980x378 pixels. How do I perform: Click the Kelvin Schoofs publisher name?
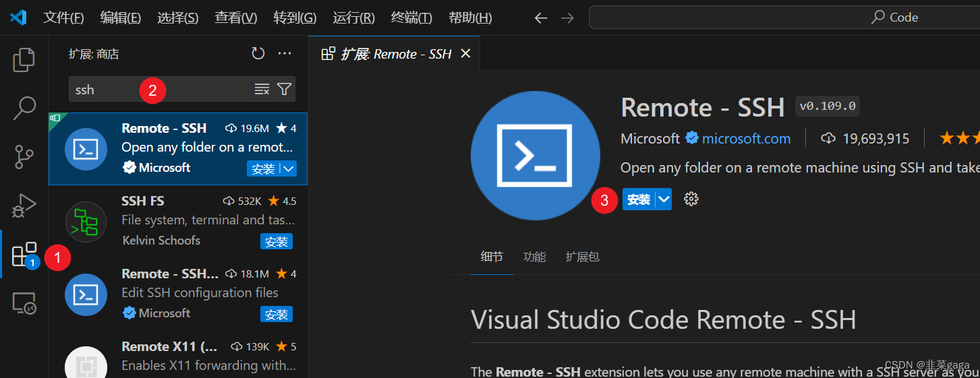coord(161,241)
